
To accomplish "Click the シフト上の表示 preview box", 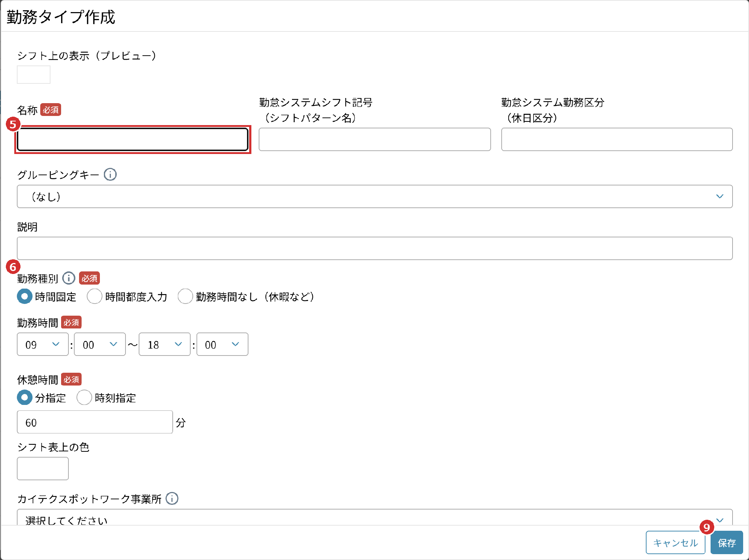I will 34,75.
